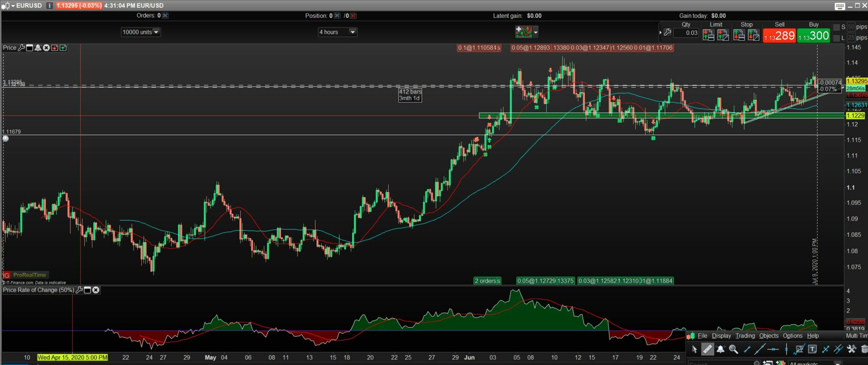868x365 pixels.
Task: Enable the S stop pips checkbox
Action: (x=836, y=27)
